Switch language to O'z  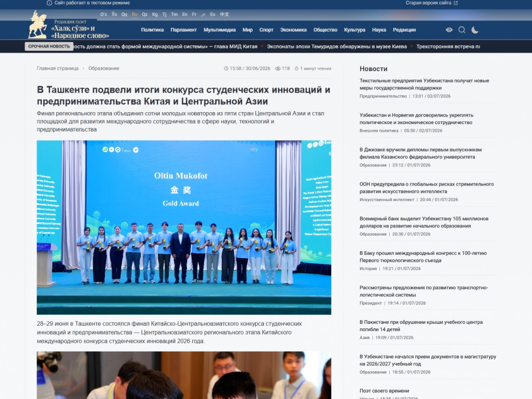point(103,14)
